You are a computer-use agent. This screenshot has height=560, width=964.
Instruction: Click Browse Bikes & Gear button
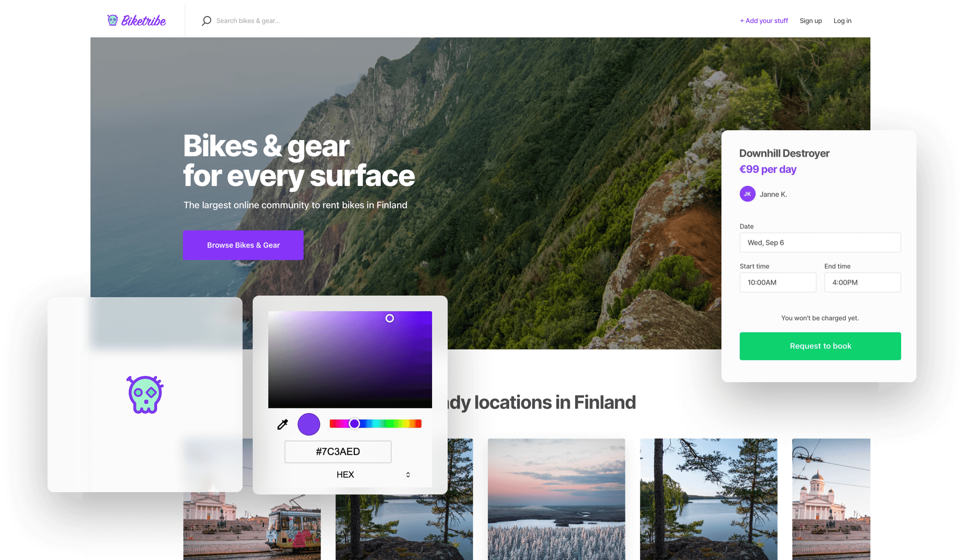click(x=243, y=245)
